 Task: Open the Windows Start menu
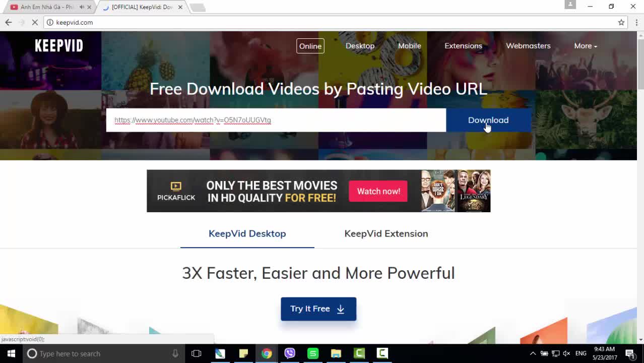click(11, 353)
